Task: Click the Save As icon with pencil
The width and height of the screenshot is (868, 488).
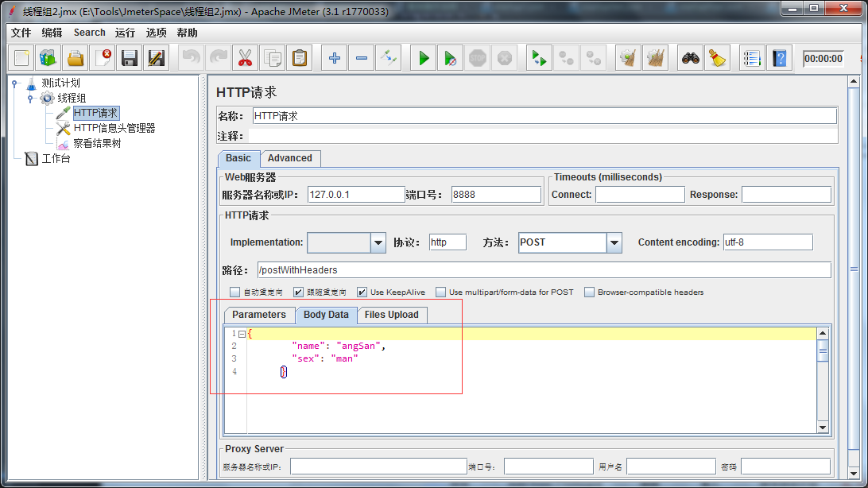Action: 157,58
